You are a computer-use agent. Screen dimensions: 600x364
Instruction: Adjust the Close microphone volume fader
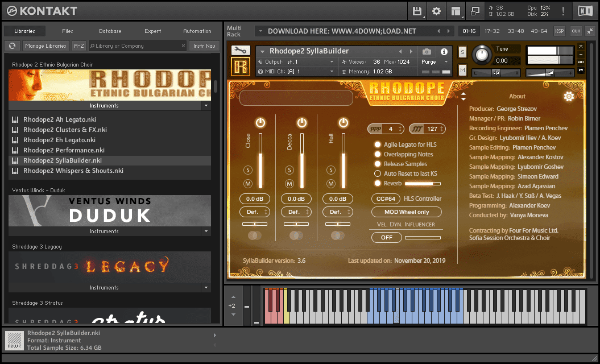pyautogui.click(x=260, y=161)
